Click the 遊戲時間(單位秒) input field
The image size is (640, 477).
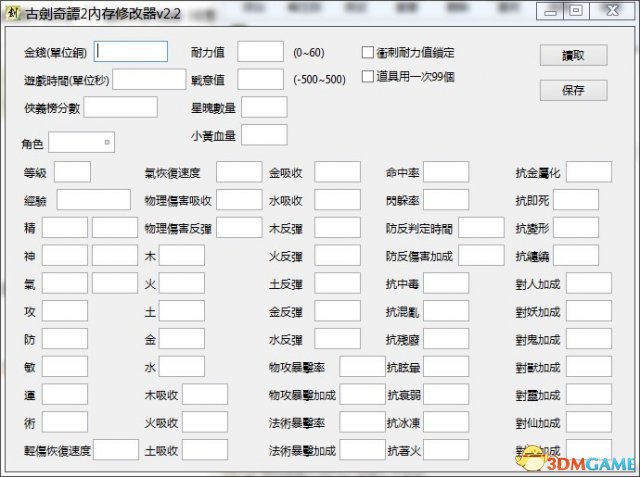pos(149,79)
